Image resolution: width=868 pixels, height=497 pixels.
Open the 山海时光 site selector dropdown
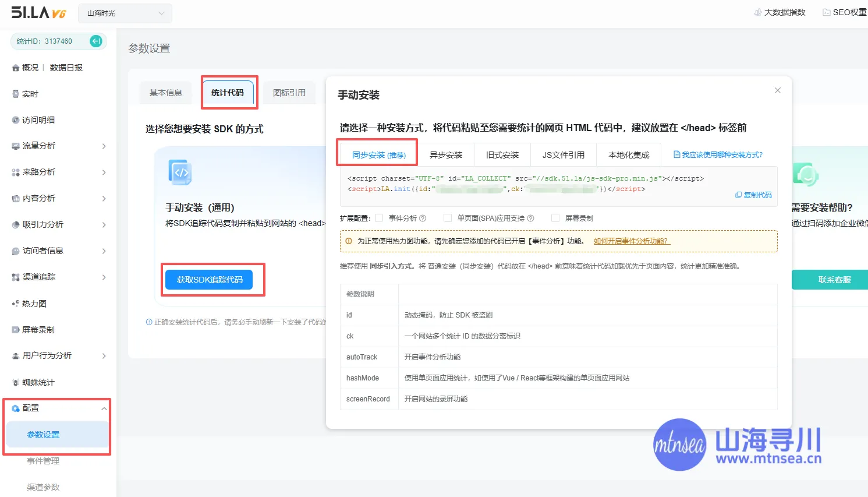pos(125,13)
